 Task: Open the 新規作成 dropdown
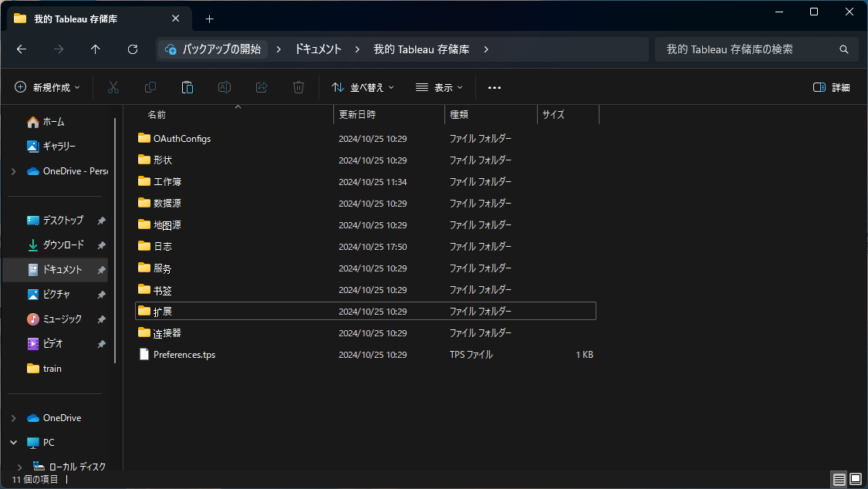(x=48, y=87)
